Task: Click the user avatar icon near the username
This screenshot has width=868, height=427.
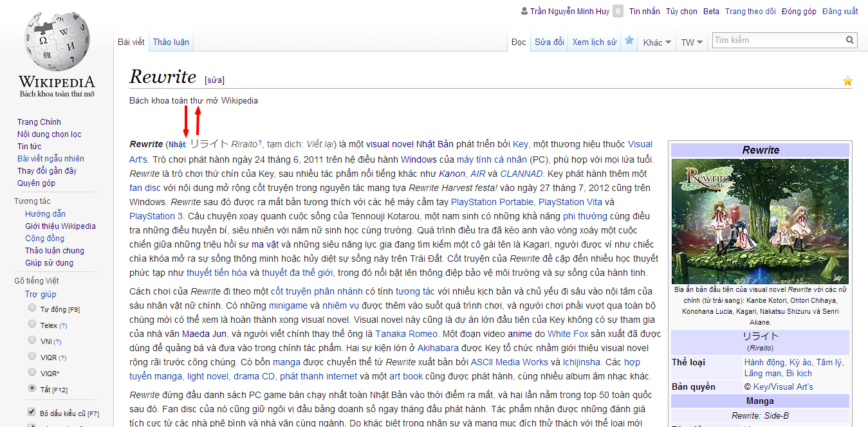Action: point(524,11)
